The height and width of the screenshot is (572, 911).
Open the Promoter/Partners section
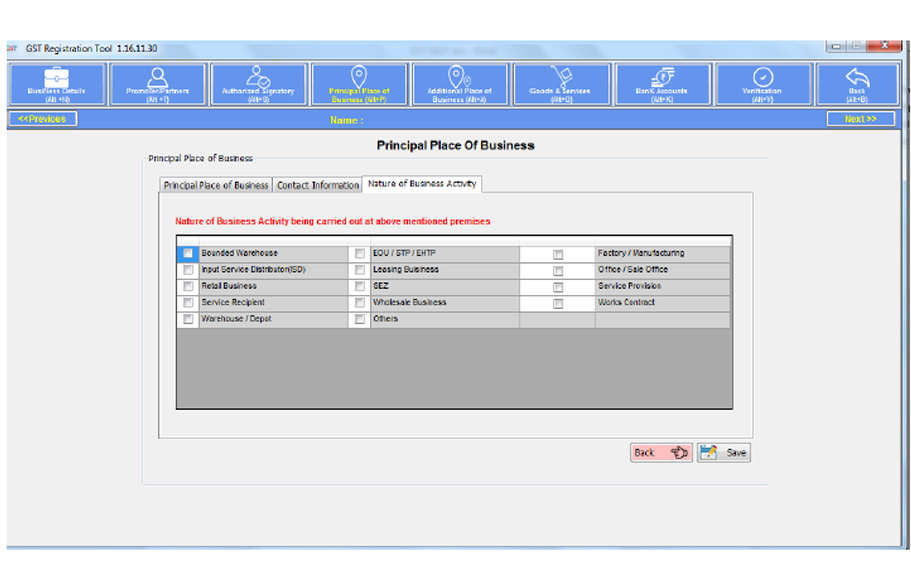[x=158, y=84]
